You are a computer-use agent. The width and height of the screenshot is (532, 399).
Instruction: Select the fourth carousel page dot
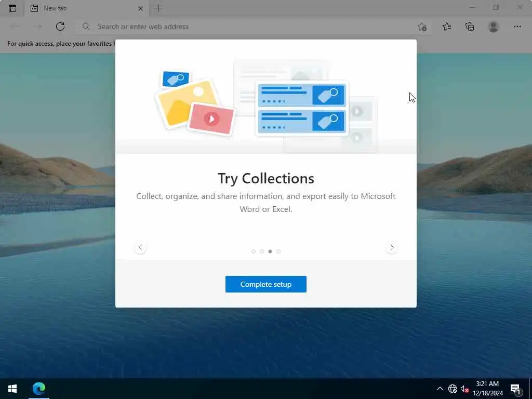[x=278, y=251]
